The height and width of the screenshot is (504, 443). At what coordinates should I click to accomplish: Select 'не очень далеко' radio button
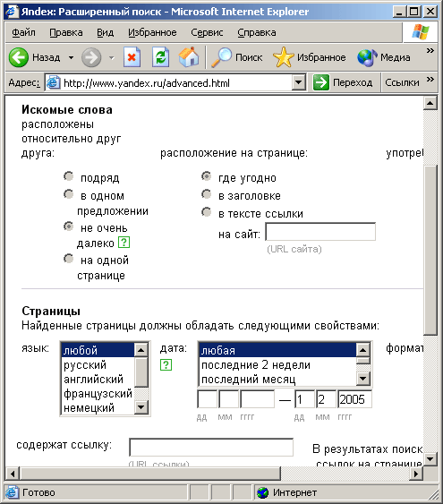[x=68, y=226]
